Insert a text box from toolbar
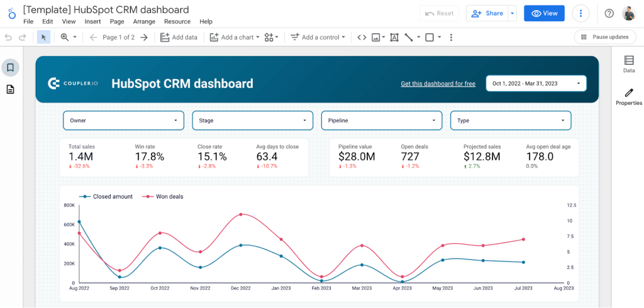Screen dimensions: 644x308 [394, 37]
